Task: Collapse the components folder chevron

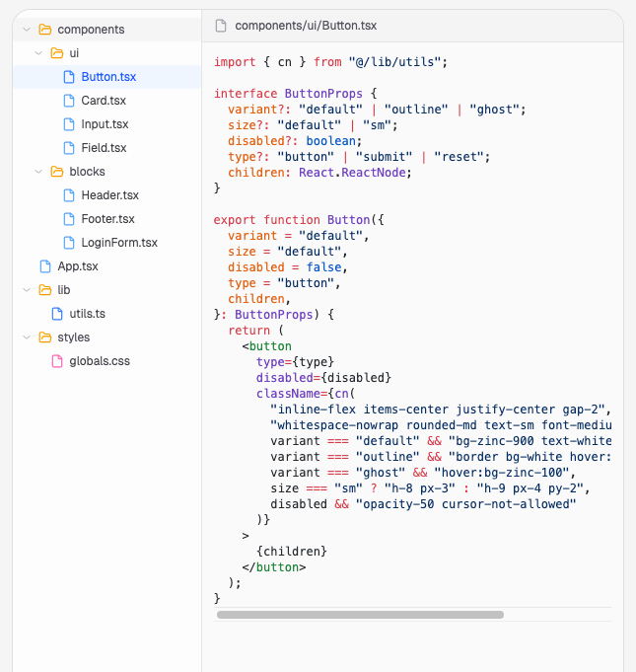Action: point(27,30)
